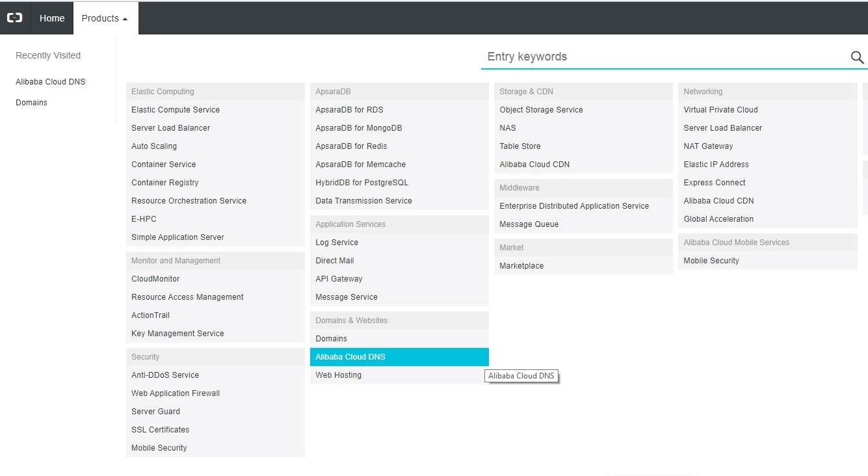The width and height of the screenshot is (868, 476).
Task: Select Mobile Security under Alibaba Cloud Mobile Services
Action: pos(768,261)
